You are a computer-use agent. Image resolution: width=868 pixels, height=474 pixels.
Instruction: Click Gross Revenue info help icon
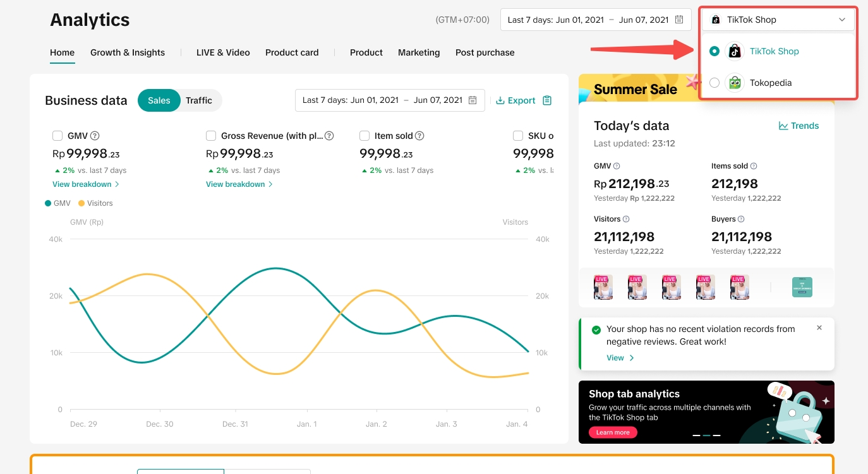coord(329,136)
